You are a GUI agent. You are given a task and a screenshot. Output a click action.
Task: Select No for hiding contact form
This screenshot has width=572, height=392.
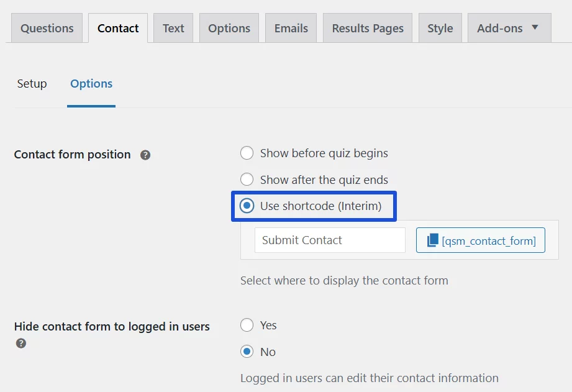coord(247,352)
